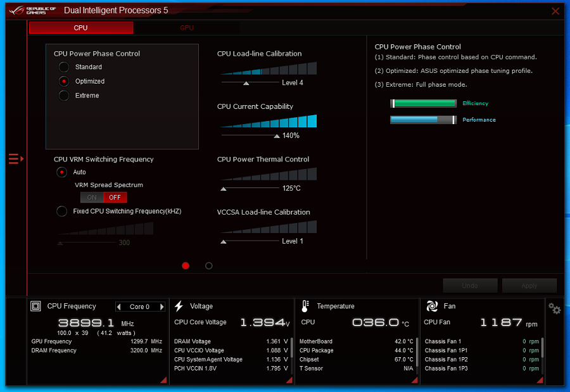Image resolution: width=570 pixels, height=392 pixels.
Task: Select previous core with left arrow
Action: [x=119, y=307]
